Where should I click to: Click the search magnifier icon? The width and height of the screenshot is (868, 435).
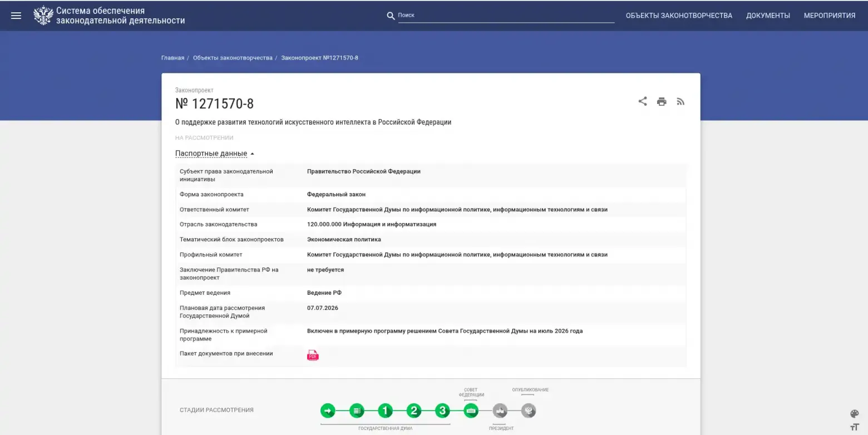point(391,16)
